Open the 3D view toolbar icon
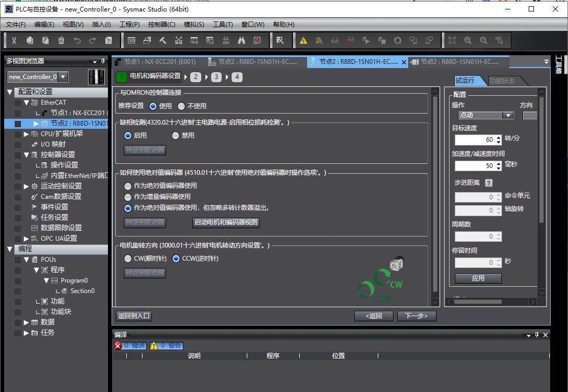This screenshot has width=568, height=392. pos(132,40)
